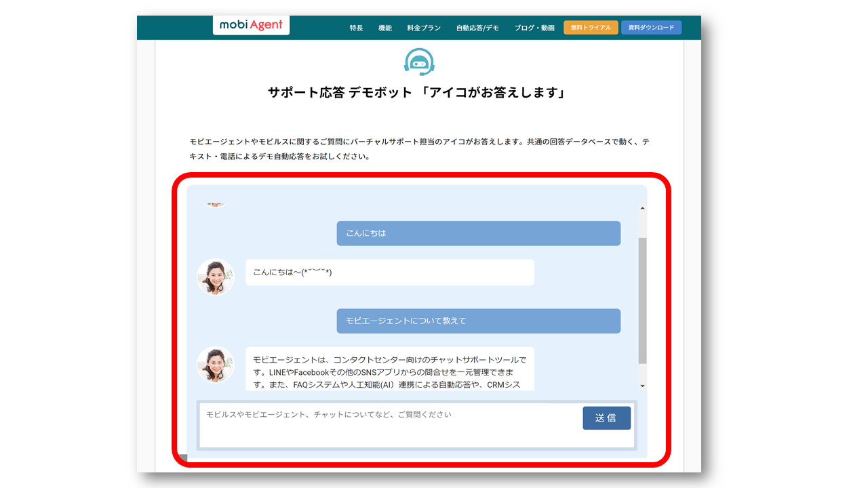
Task: Open the 機能 menu item
Action: (385, 28)
